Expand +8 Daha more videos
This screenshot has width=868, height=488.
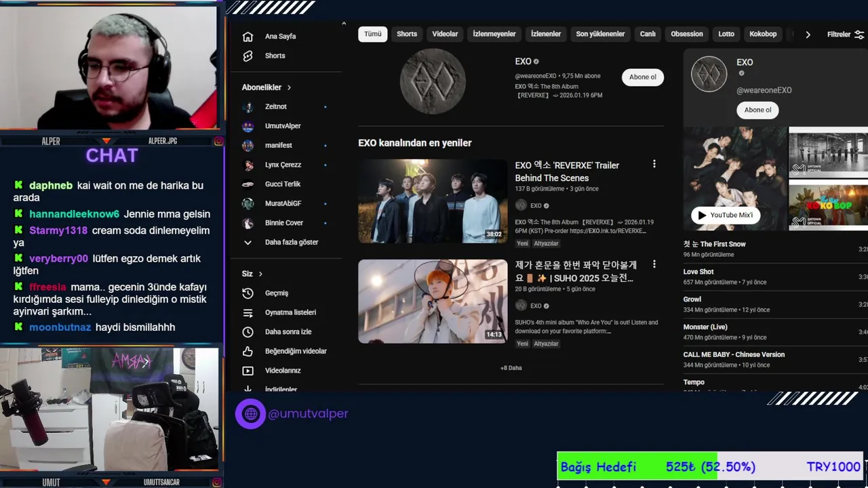[x=511, y=368]
